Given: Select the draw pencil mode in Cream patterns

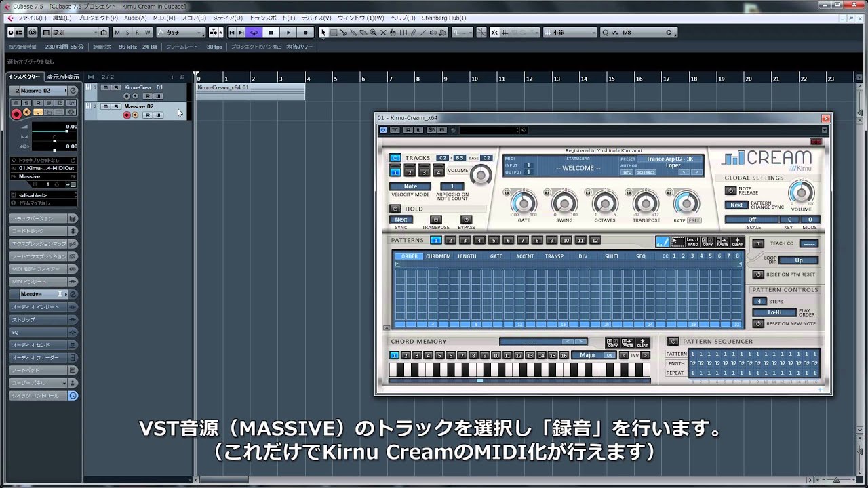Looking at the screenshot, I should [663, 241].
